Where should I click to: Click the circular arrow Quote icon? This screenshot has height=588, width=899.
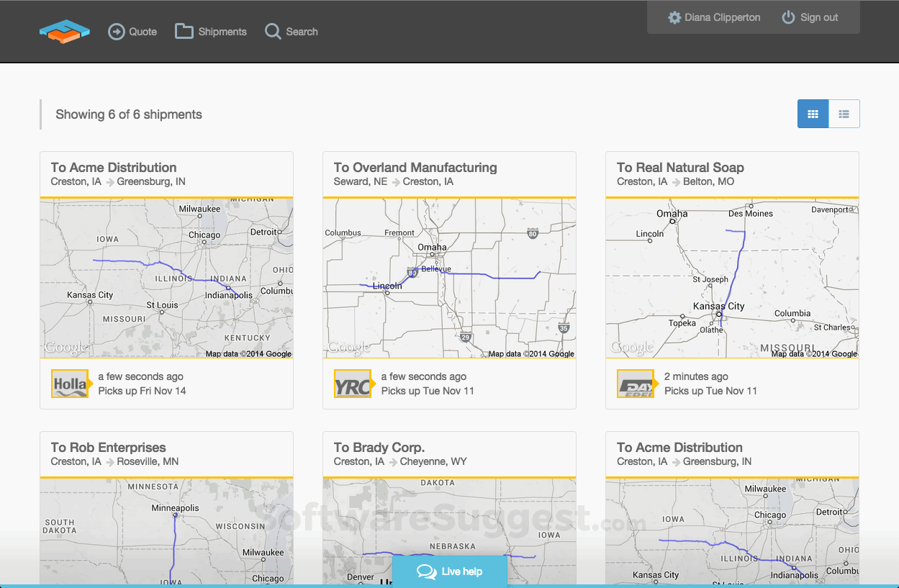tap(116, 31)
